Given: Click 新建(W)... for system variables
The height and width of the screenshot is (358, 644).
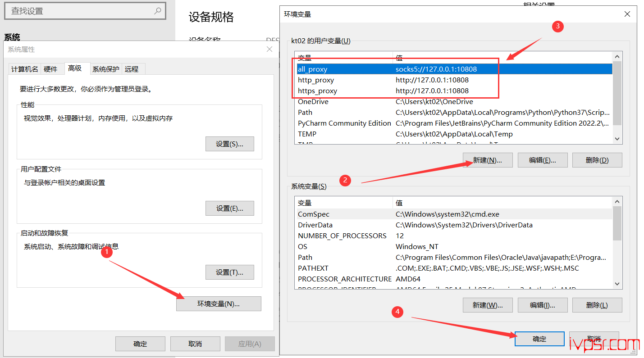Looking at the screenshot, I should (x=488, y=305).
